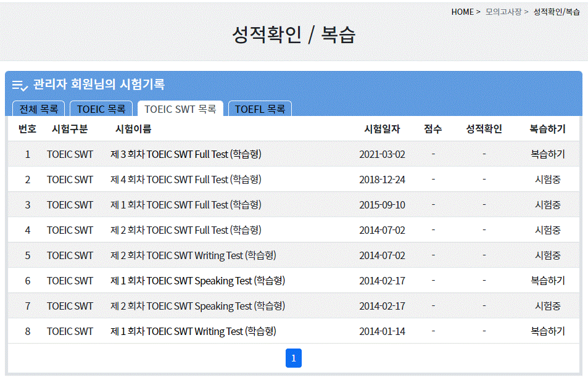This screenshot has height=380, width=588.
Task: Click the 점수 column header
Action: click(x=433, y=129)
